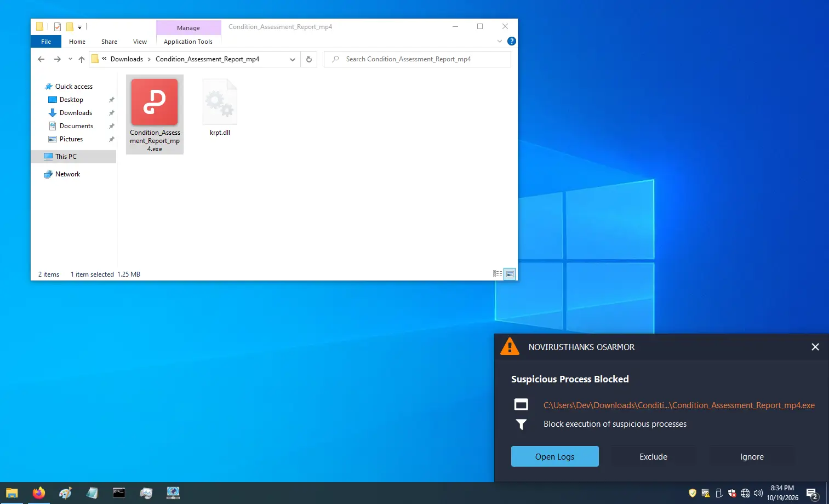The height and width of the screenshot is (504, 829).
Task: Click the blocked process file path link
Action: [x=679, y=405]
